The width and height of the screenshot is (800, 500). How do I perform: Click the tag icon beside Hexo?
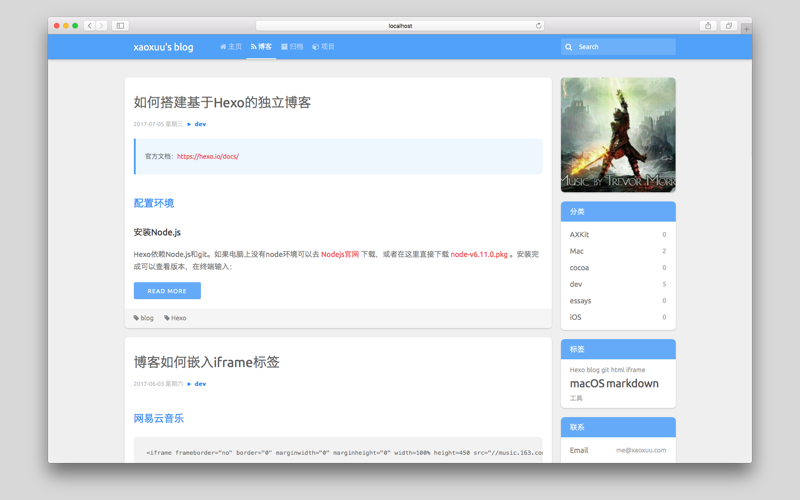167,318
